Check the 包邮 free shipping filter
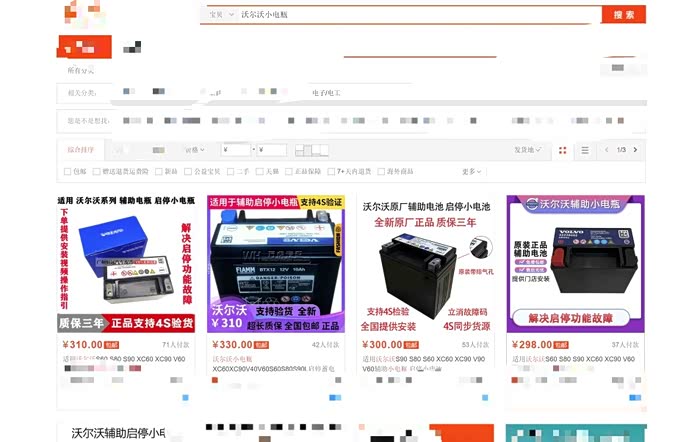Viewport: 700px width, 442px height. pos(67,171)
